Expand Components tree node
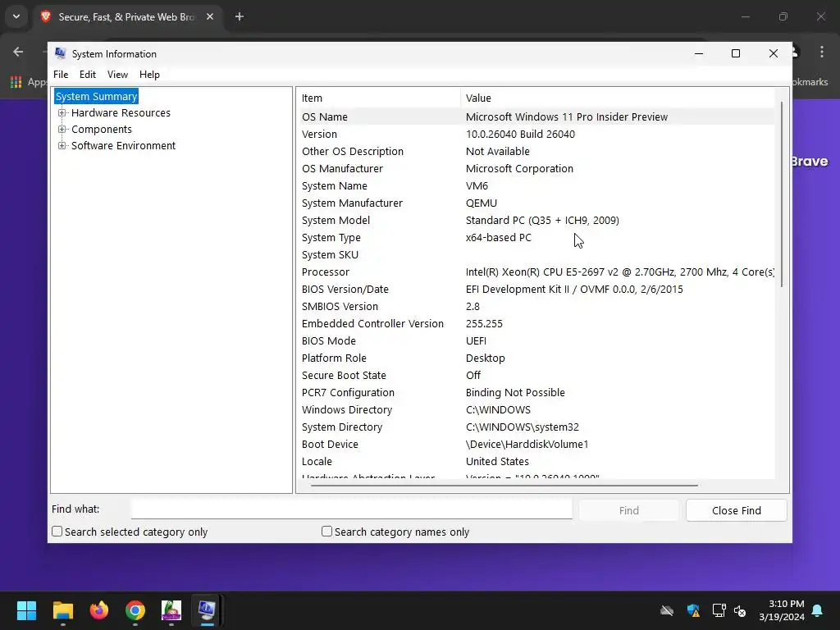 tap(62, 129)
